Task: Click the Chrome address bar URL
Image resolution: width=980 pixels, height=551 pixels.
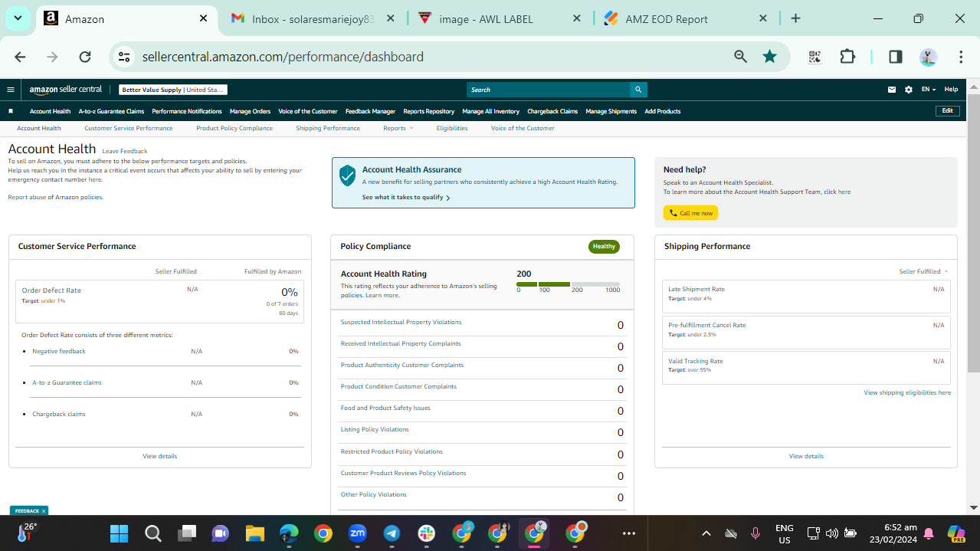Action: 283,57
